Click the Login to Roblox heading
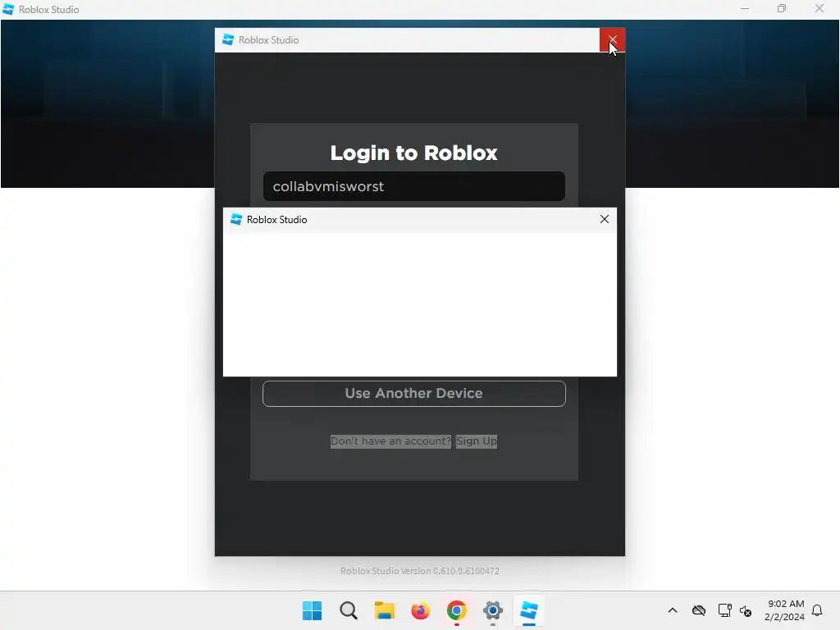This screenshot has height=630, width=840. [413, 153]
